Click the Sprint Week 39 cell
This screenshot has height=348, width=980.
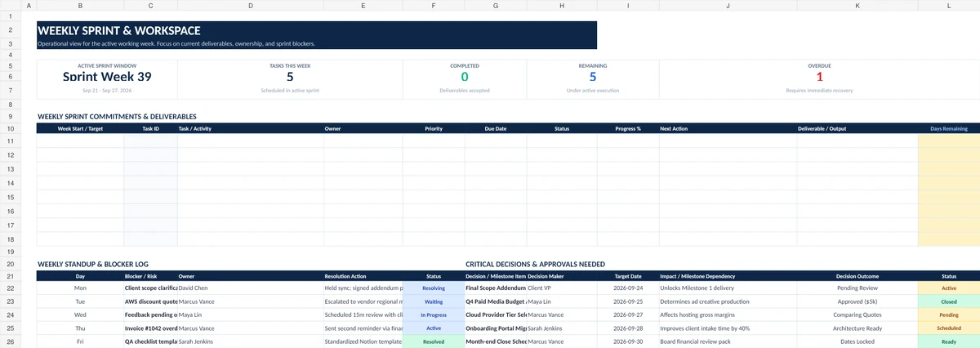point(107,77)
